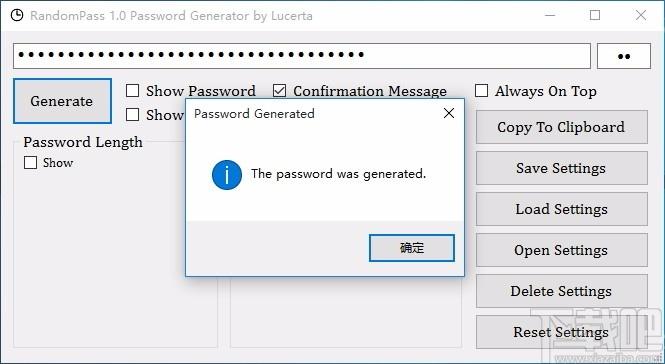665x364 pixels.
Task: Toggle the Always On Top checkbox
Action: 481,91
